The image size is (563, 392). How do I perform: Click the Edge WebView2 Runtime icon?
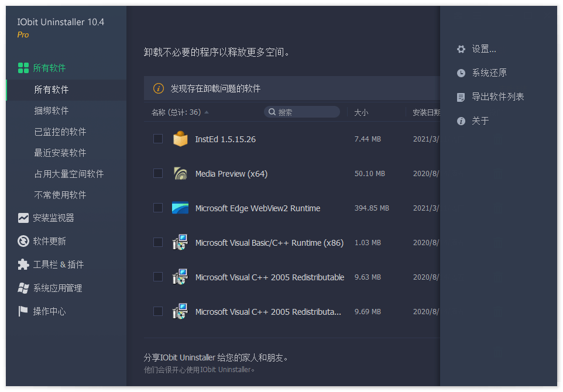[180, 208]
